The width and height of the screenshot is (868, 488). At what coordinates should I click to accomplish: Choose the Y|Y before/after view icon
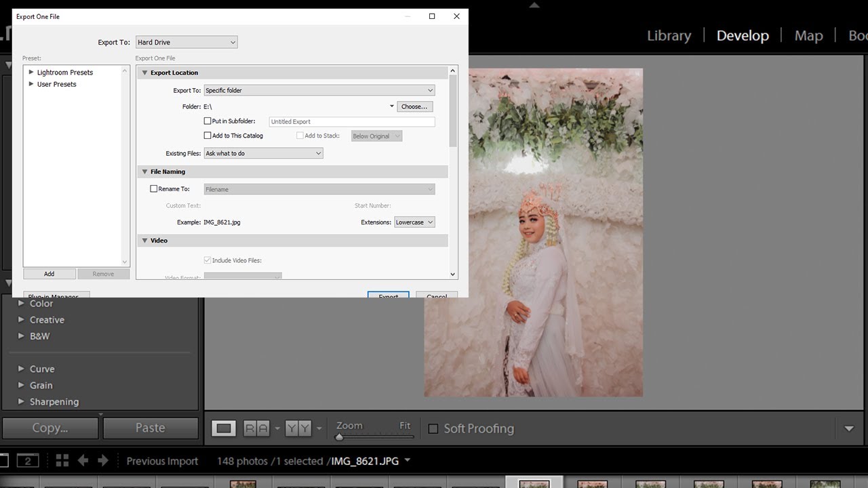tap(298, 428)
